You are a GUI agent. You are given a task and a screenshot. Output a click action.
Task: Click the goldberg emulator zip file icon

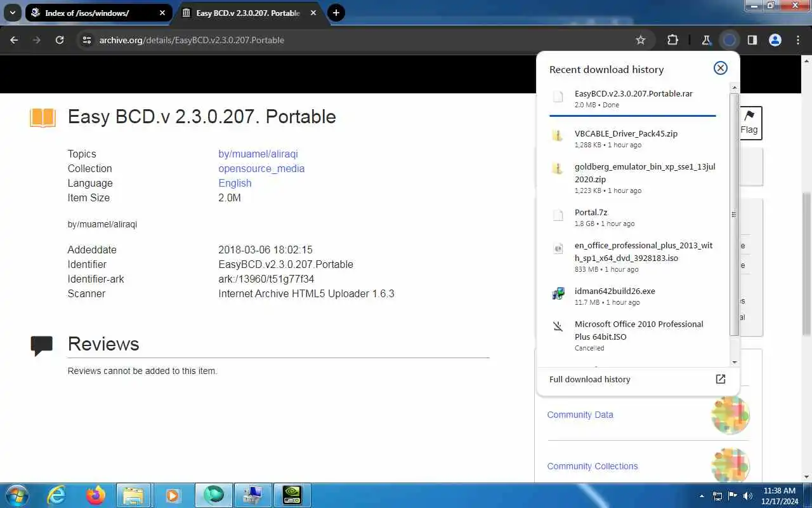[x=558, y=168]
